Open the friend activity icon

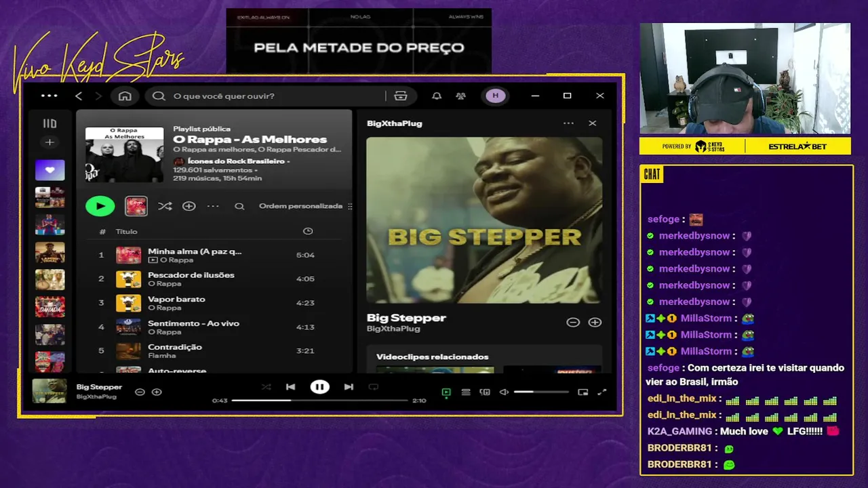(461, 96)
